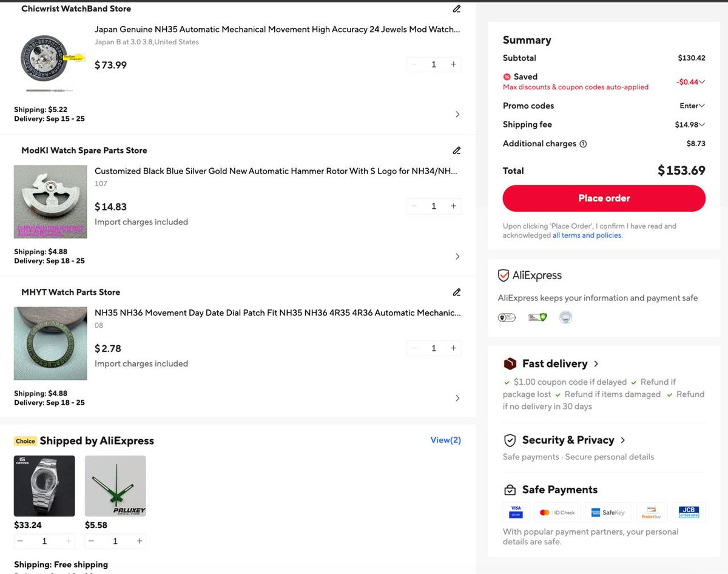Decrease quantity of the NH35 movement item
The height and width of the screenshot is (574, 728).
(414, 64)
